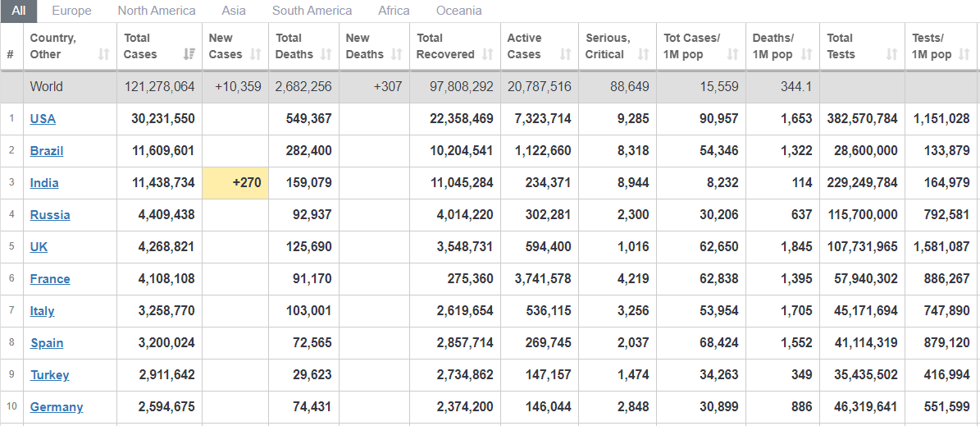
Task: Open the UK country link
Action: pyautogui.click(x=39, y=246)
